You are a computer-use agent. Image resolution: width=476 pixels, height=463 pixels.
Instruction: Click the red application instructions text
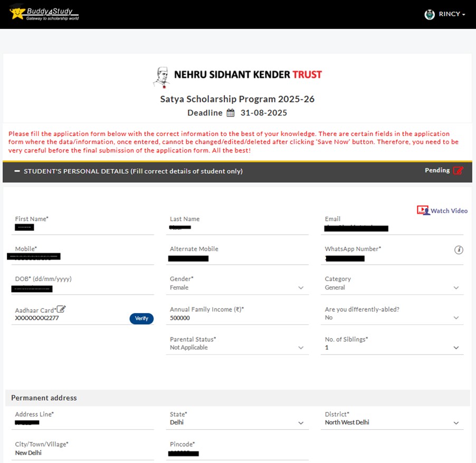point(233,142)
